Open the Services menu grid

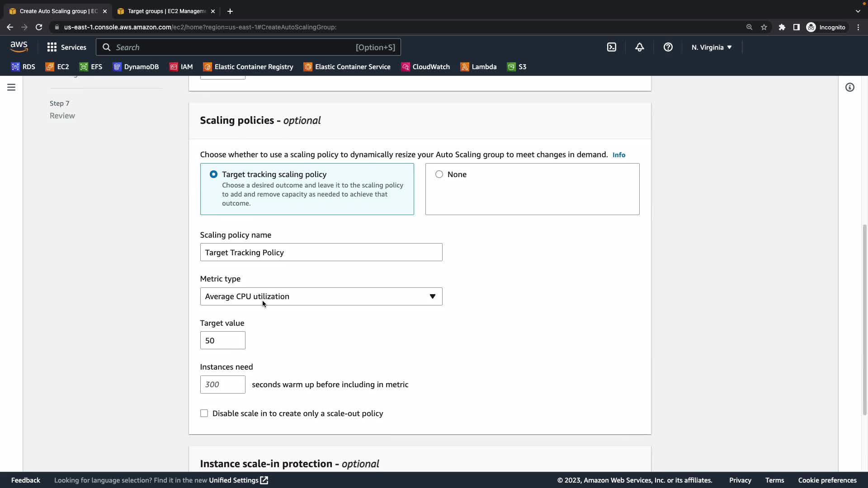coord(66,47)
